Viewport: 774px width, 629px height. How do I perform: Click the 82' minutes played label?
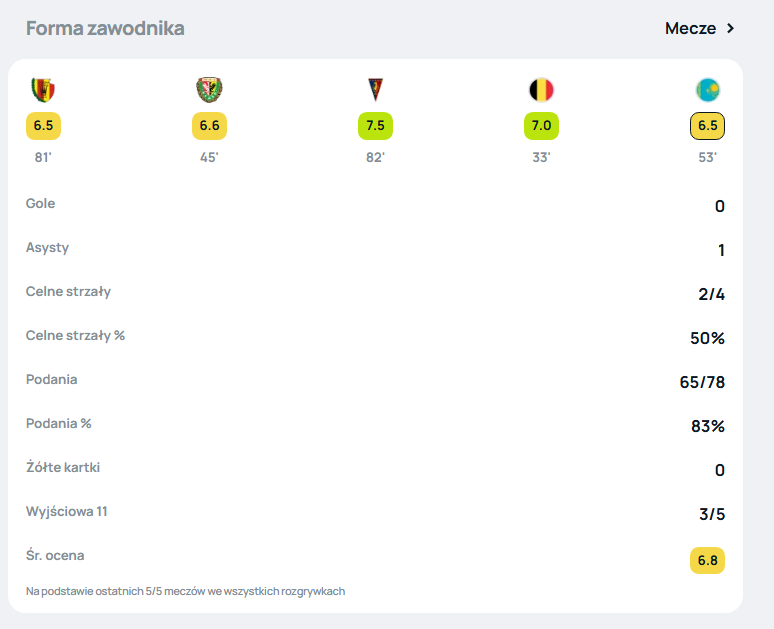tap(375, 157)
